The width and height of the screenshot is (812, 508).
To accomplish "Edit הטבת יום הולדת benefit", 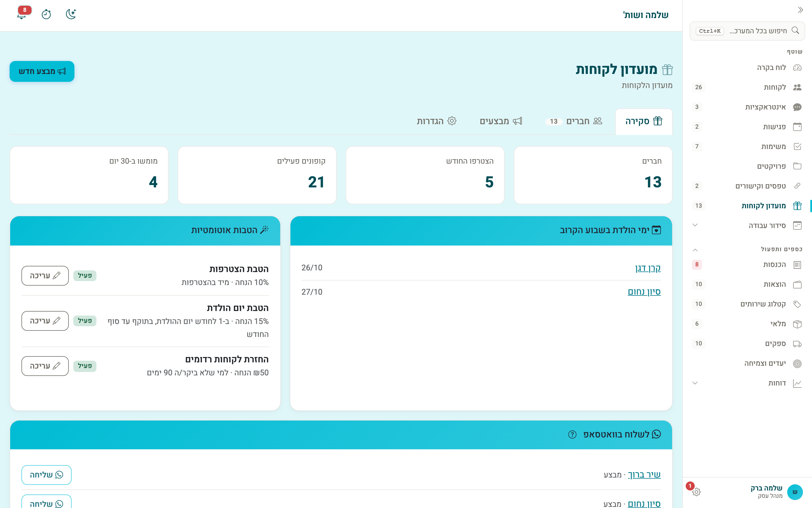I will (x=45, y=321).
